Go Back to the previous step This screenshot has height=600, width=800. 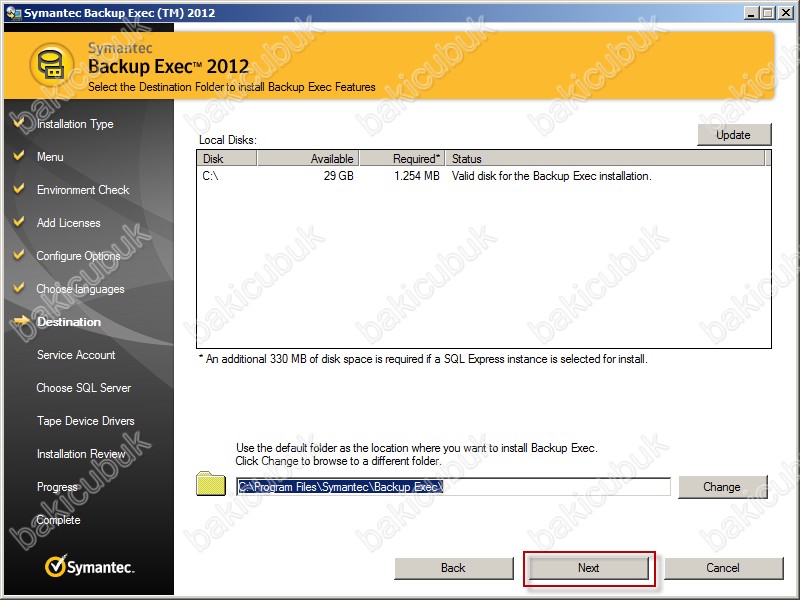click(x=454, y=568)
